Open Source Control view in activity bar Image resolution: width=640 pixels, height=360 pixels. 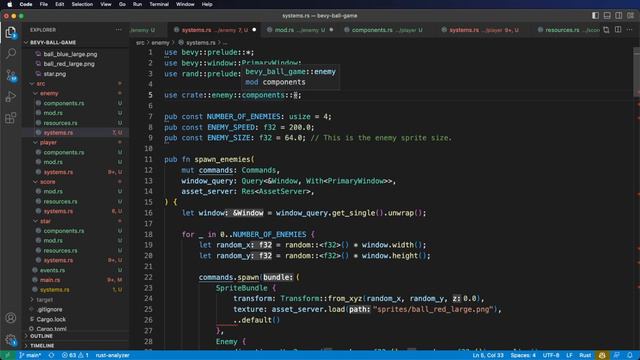pos(11,75)
